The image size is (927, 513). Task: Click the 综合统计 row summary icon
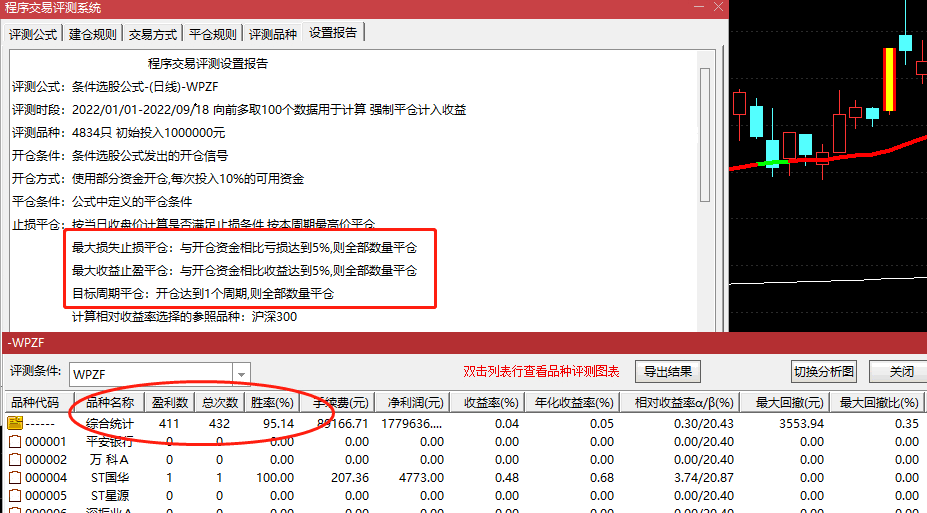(x=15, y=423)
